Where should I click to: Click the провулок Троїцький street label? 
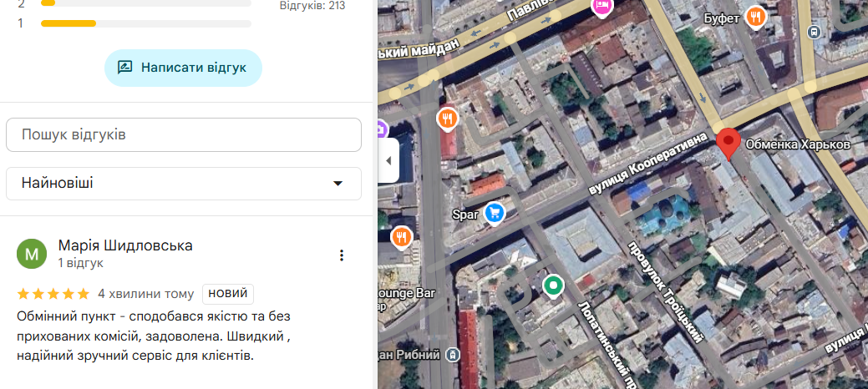pyautogui.click(x=665, y=291)
